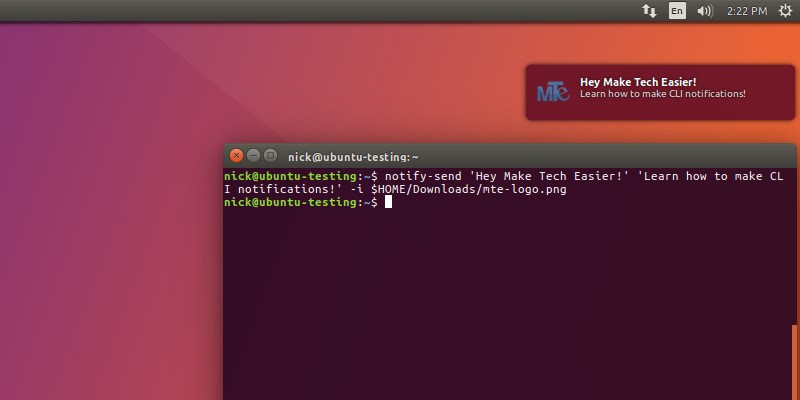Close the nick@ubuntu-testing terminal window

coord(236,156)
